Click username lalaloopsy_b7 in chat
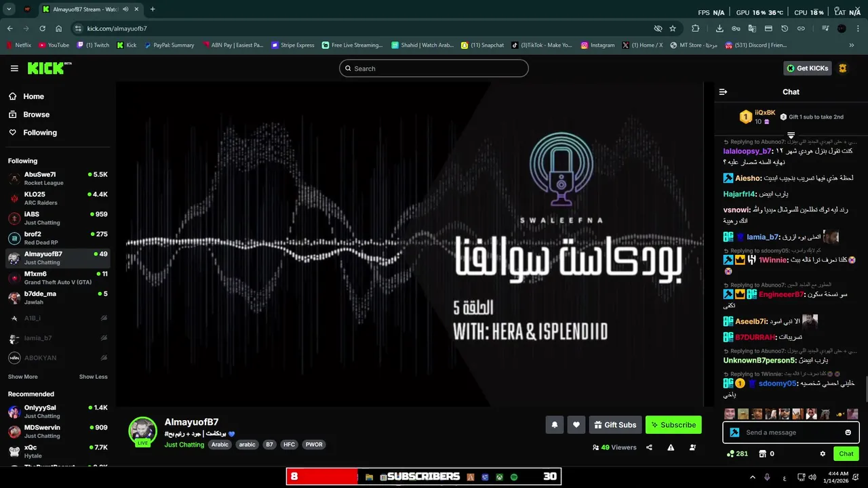Screen dimensions: 868x488 (747, 151)
